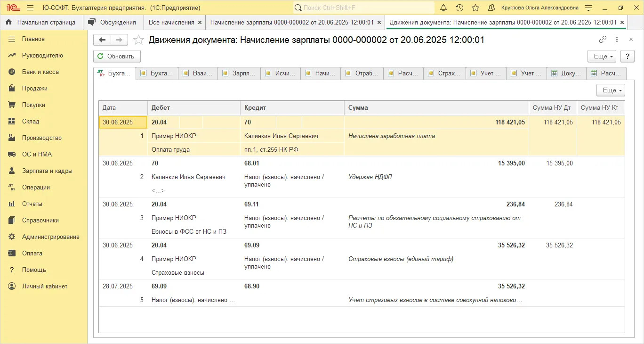Switch to the Начальная страница tab
This screenshot has height=344, width=644.
pos(41,22)
